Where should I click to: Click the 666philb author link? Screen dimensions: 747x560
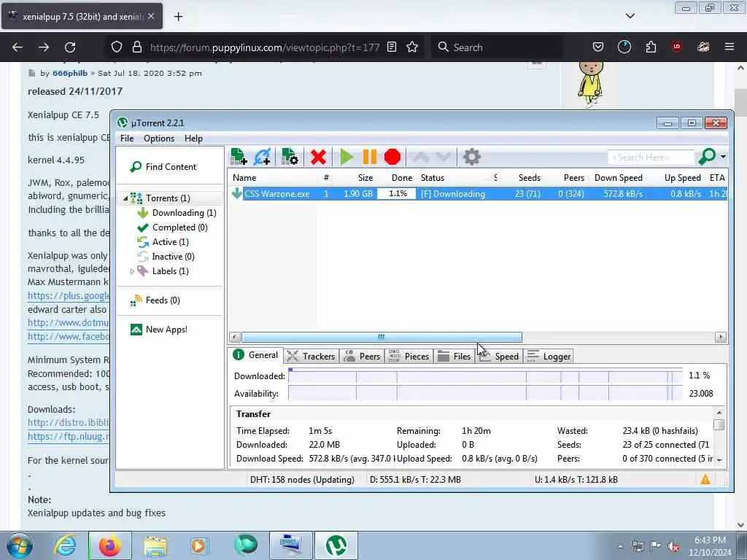pyautogui.click(x=70, y=73)
